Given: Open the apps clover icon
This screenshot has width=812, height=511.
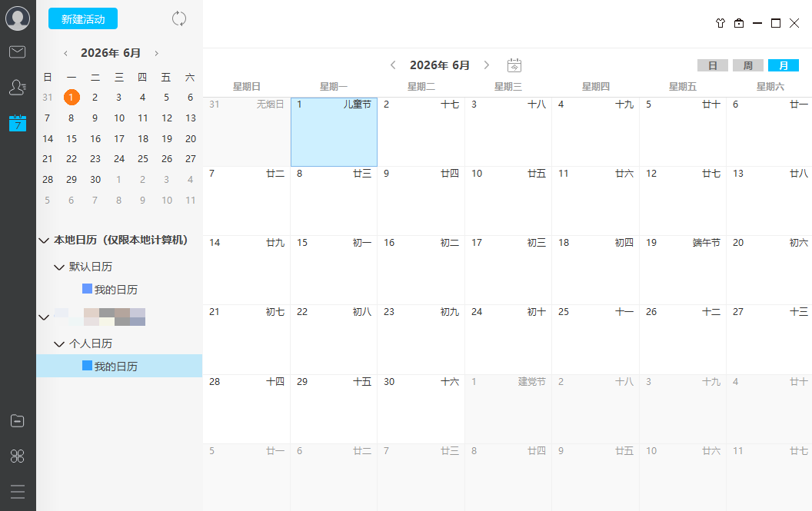Looking at the screenshot, I should point(18,456).
